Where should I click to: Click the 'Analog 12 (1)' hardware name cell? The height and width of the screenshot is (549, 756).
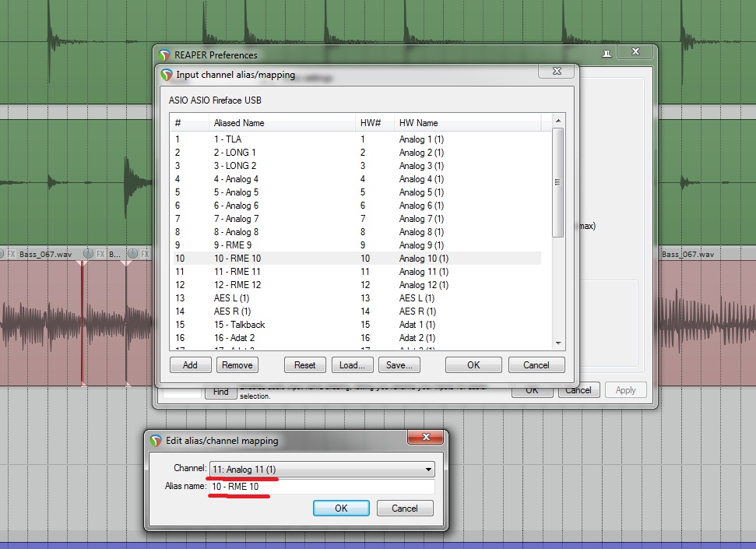pos(424,285)
